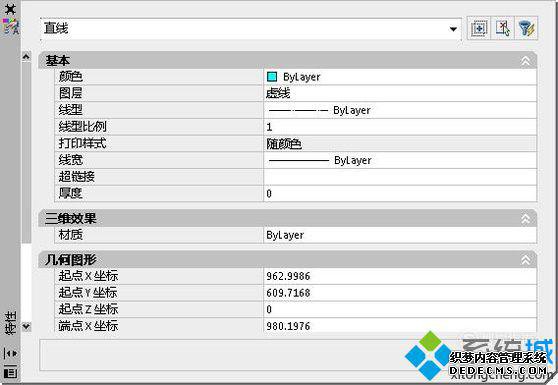Screen dimensions: 558x385
Task: Click the Select Objects icon
Action: pyautogui.click(x=502, y=28)
